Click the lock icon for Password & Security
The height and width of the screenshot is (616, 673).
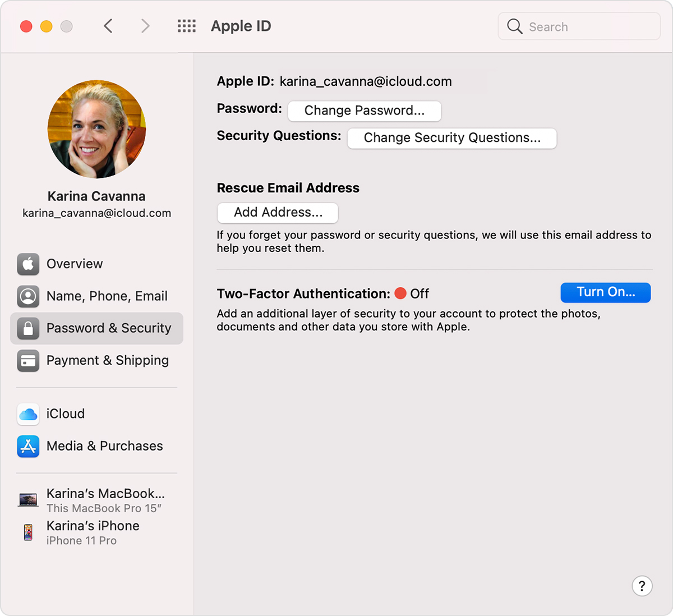click(x=28, y=328)
